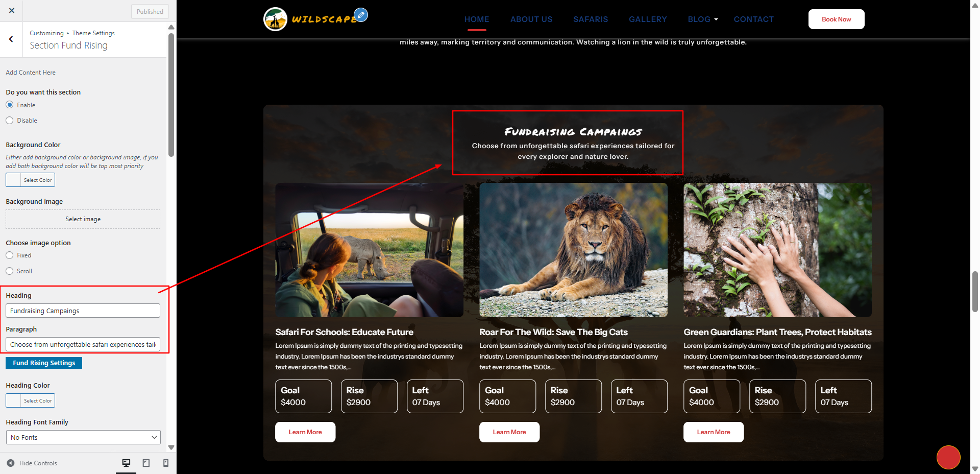Expand the Blog menu dropdown arrow
The width and height of the screenshot is (980, 474).
point(716,19)
